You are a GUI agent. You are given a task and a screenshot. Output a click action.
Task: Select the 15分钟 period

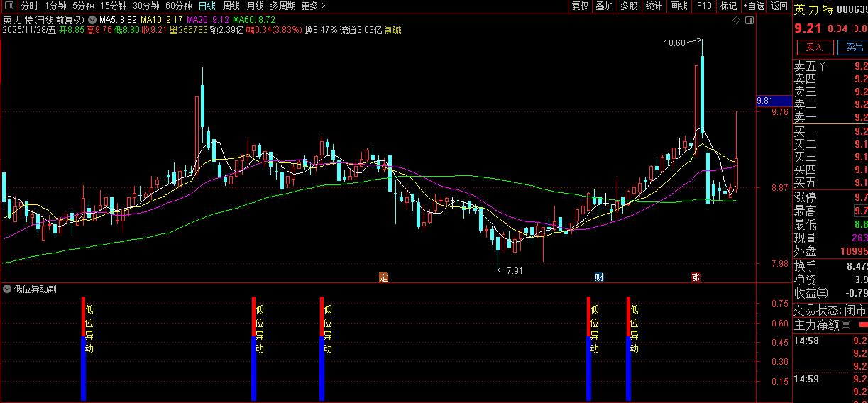point(113,6)
